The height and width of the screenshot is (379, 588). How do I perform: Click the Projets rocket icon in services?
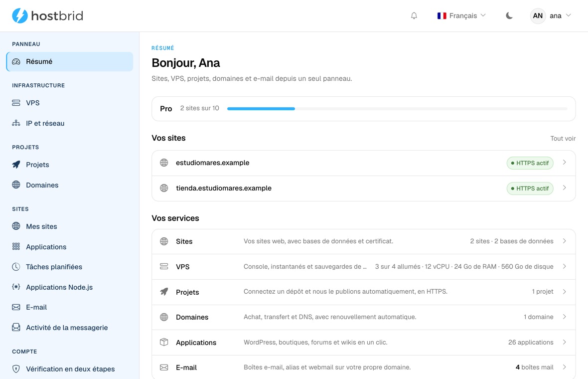point(164,292)
